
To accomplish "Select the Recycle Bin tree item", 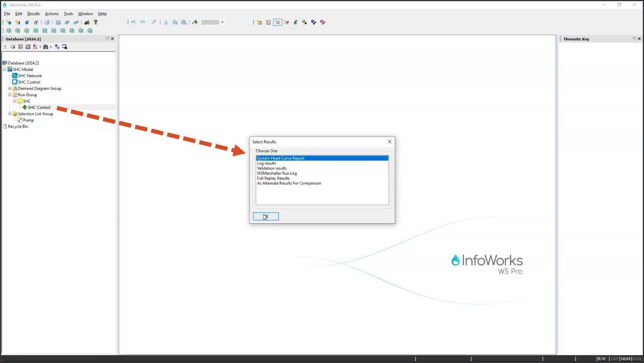I will 18,126.
